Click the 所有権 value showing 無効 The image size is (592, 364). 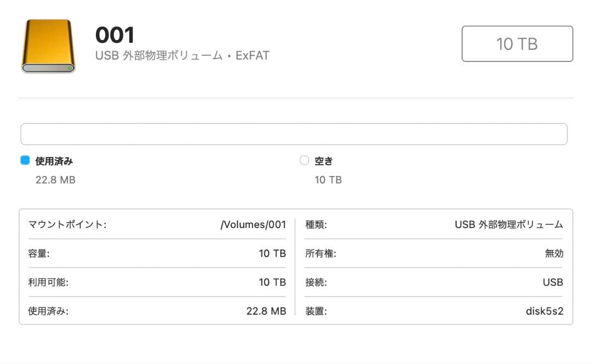[x=554, y=253]
